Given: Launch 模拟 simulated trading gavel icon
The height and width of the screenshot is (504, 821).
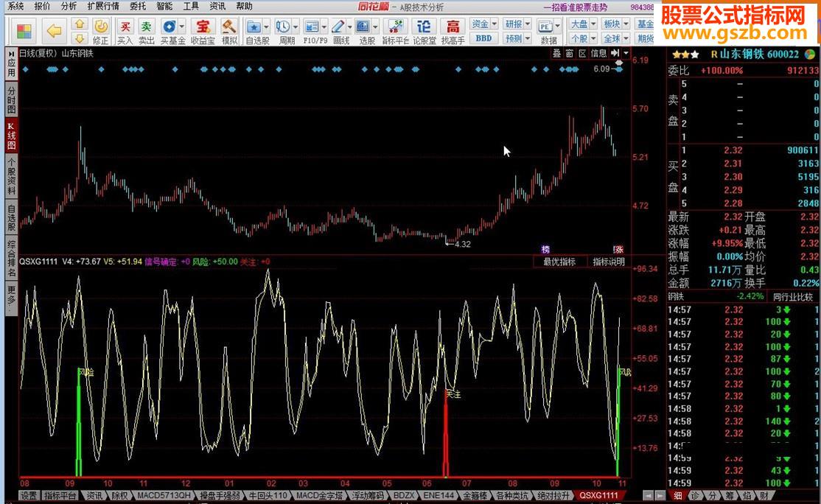Looking at the screenshot, I should [x=228, y=32].
